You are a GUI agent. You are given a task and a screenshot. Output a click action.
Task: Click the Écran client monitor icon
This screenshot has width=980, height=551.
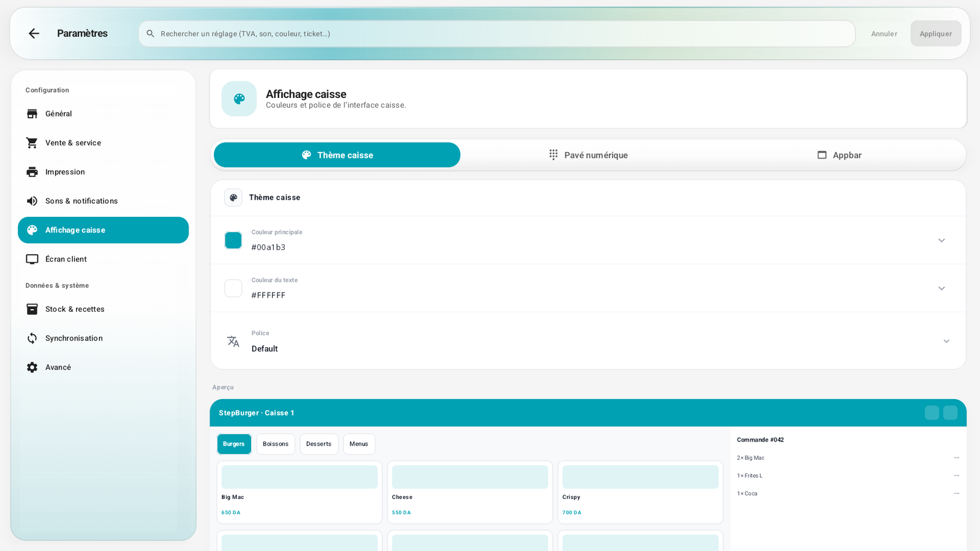[32, 259]
